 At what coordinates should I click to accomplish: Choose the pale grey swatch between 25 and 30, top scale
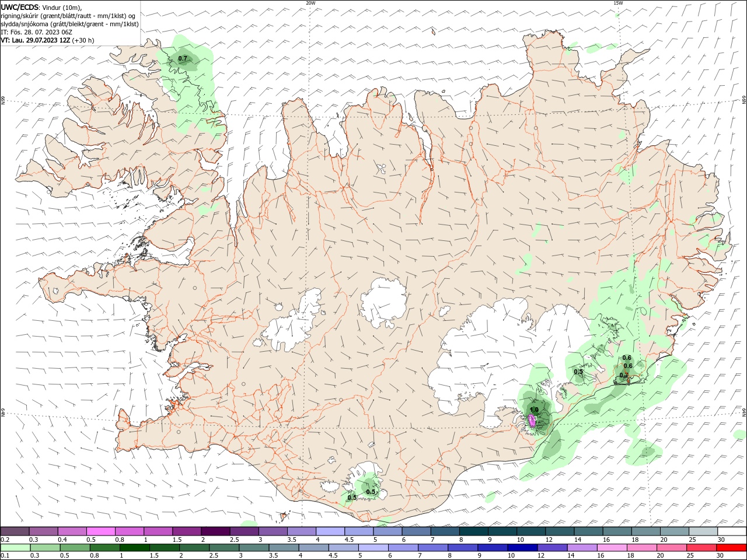coord(703,531)
